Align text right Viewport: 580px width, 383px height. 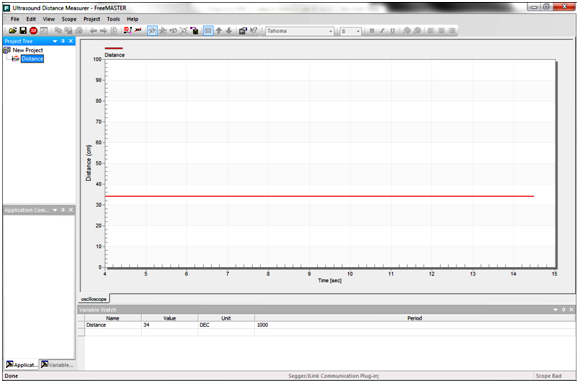452,31
